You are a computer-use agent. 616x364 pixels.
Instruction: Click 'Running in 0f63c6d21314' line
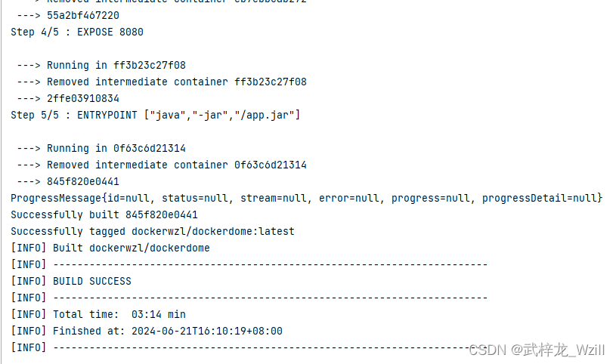coord(101,149)
